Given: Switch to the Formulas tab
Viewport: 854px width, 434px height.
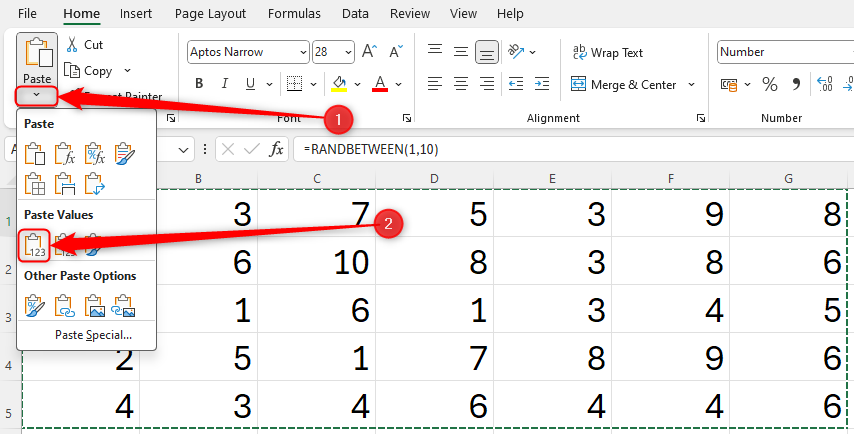Looking at the screenshot, I should tap(294, 14).
